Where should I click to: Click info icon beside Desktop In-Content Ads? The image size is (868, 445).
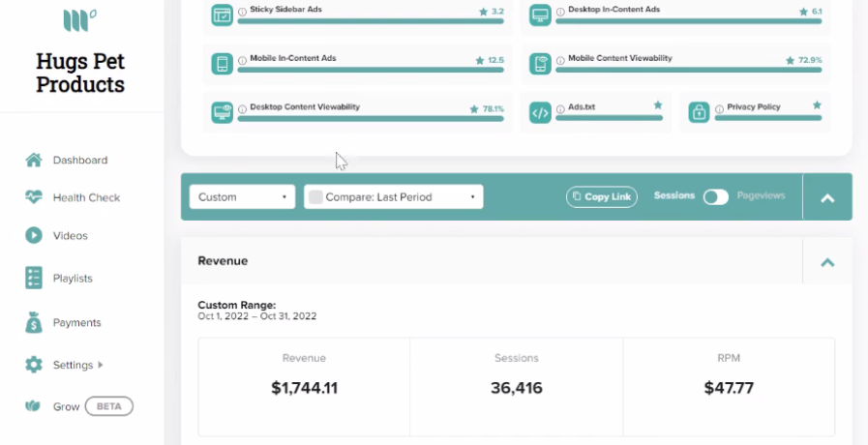[x=560, y=12]
